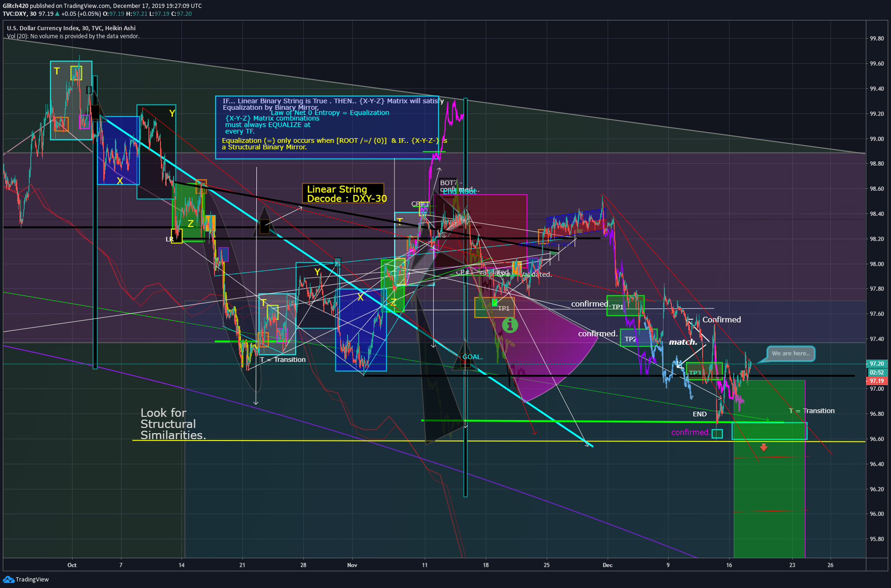
Task: Click the 'TP2' target box
Action: click(x=638, y=338)
